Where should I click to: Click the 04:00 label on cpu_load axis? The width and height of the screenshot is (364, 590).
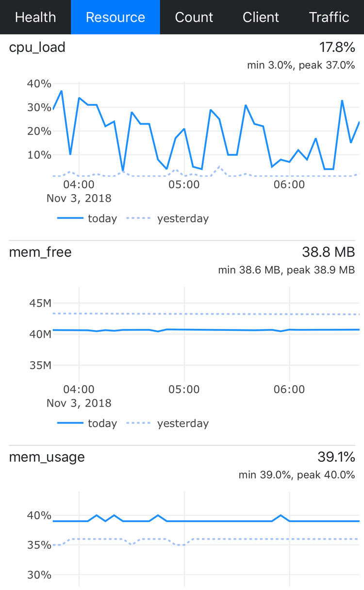[79, 184]
